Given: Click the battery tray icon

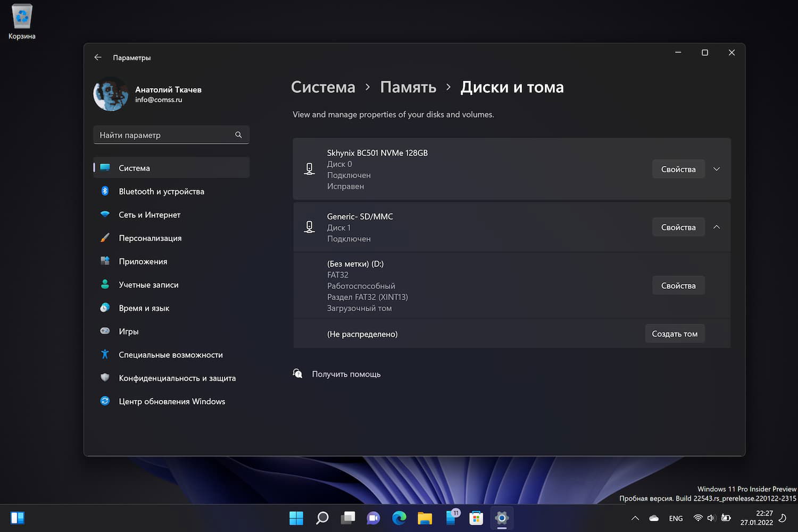Looking at the screenshot, I should pos(726,518).
